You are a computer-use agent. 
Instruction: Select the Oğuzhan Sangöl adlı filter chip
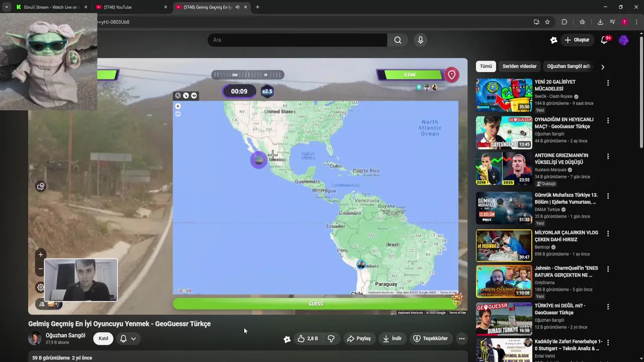(569, 66)
